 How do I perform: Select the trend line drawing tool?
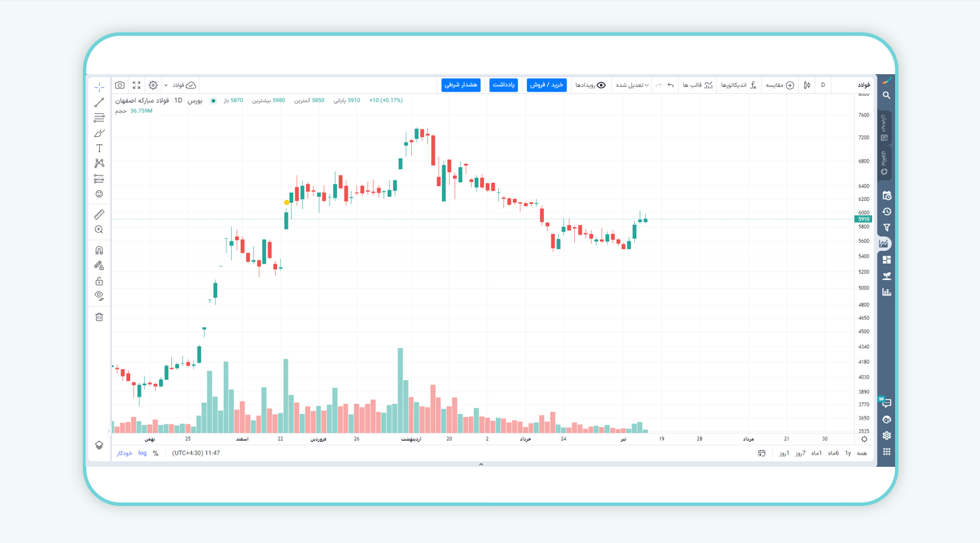tap(99, 103)
